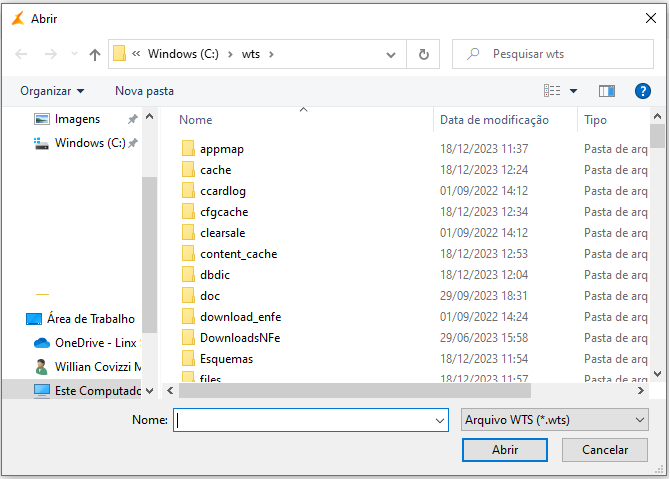
Task: Select the appmap folder icon
Action: click(x=187, y=149)
